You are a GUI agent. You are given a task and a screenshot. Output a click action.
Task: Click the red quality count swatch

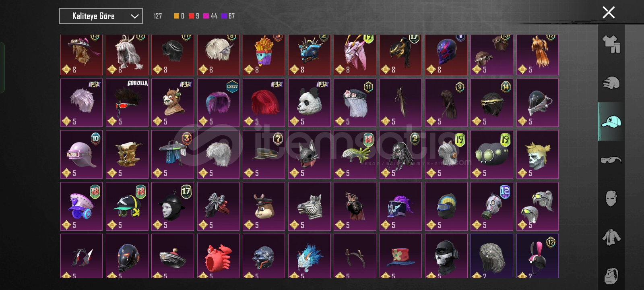192,16
